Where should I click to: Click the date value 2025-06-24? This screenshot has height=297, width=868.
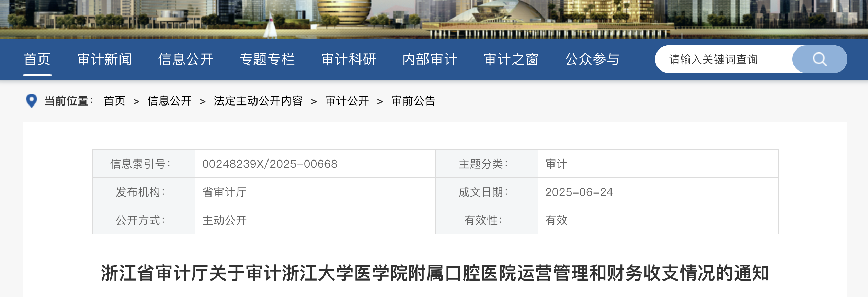pos(579,192)
